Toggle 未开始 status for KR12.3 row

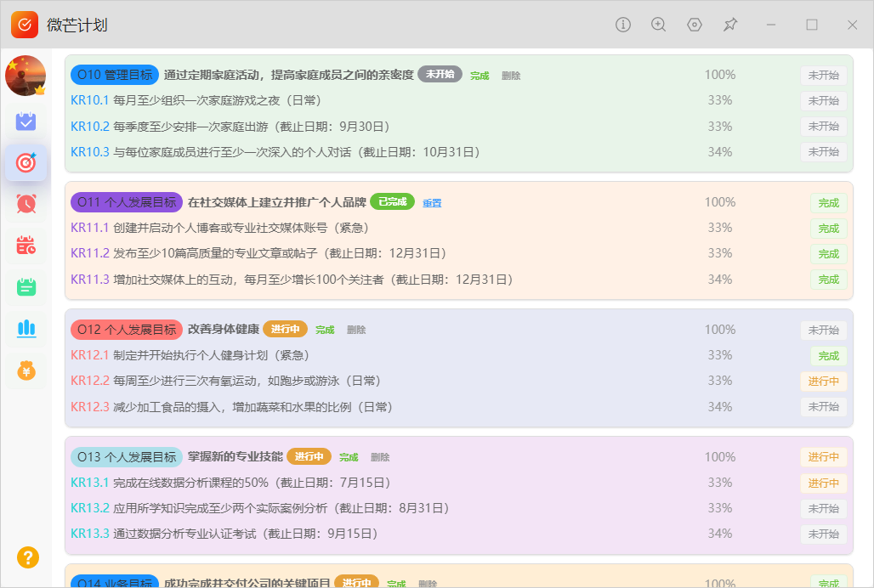[x=823, y=407]
